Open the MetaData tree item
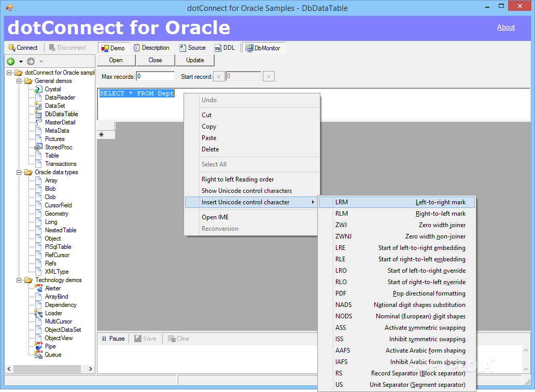Viewport: 535px width, 392px height. 57,131
